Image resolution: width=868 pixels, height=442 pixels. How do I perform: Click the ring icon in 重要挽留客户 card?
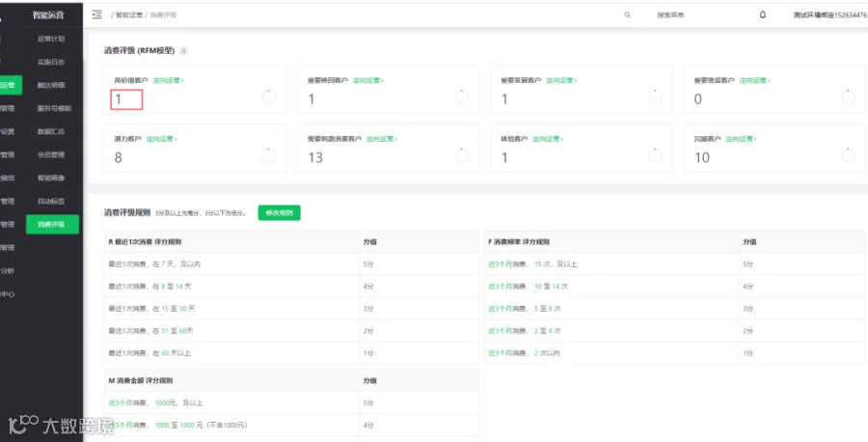point(848,97)
